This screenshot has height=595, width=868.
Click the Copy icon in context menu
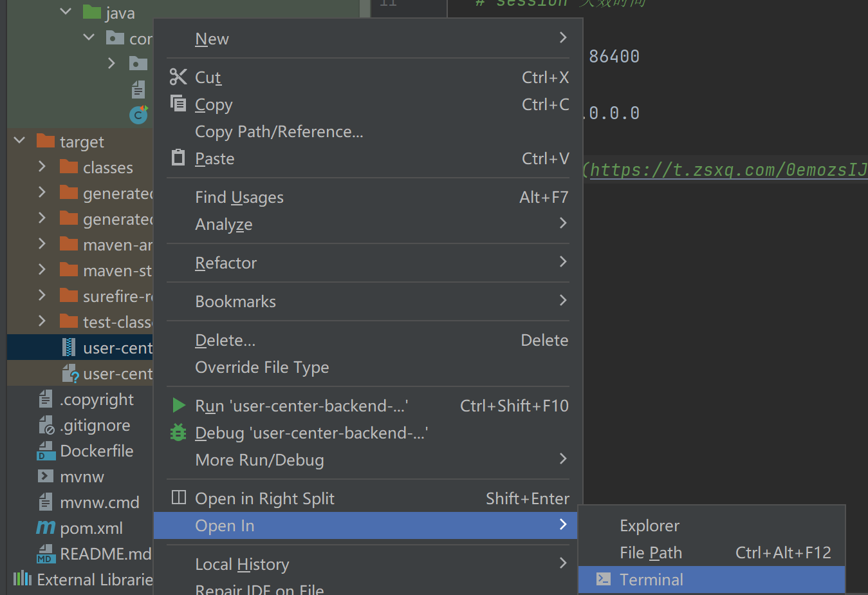coord(178,104)
